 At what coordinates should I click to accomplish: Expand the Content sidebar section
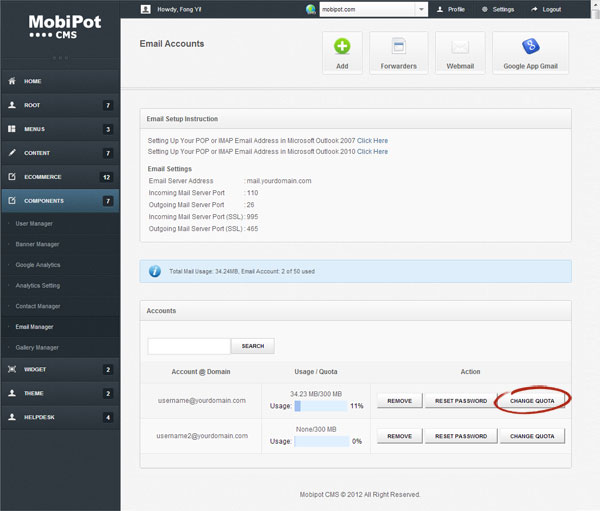tap(60, 153)
